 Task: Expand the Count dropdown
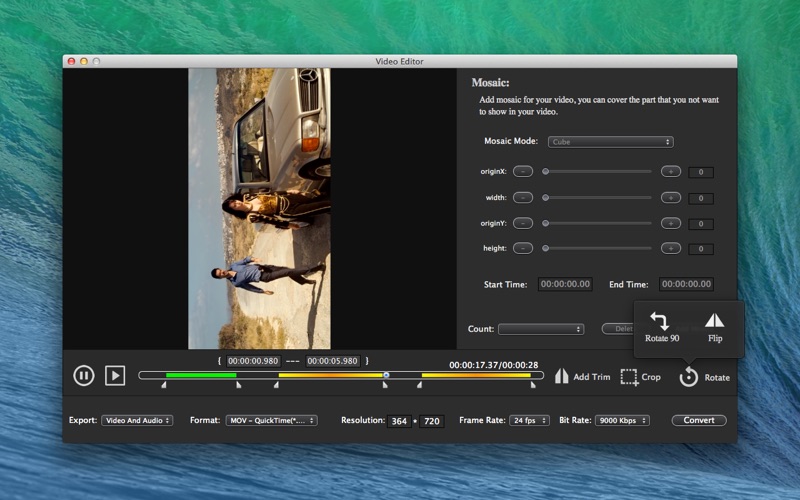[540, 329]
